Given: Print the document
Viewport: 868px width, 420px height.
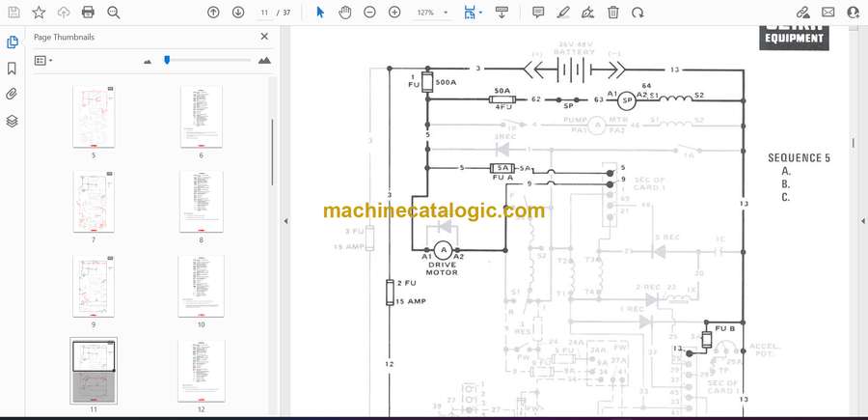Looking at the screenshot, I should pyautogui.click(x=88, y=13).
